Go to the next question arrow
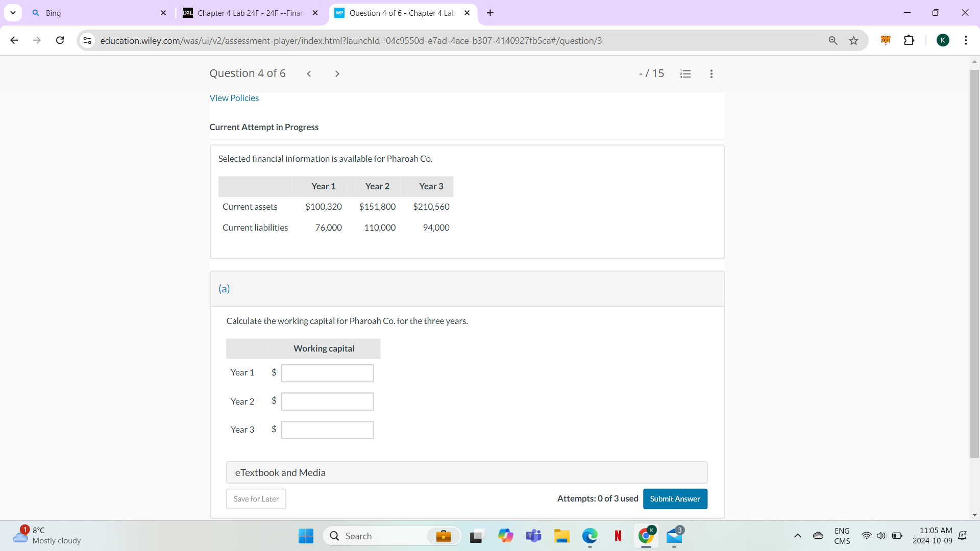This screenshot has height=551, width=980. point(337,73)
